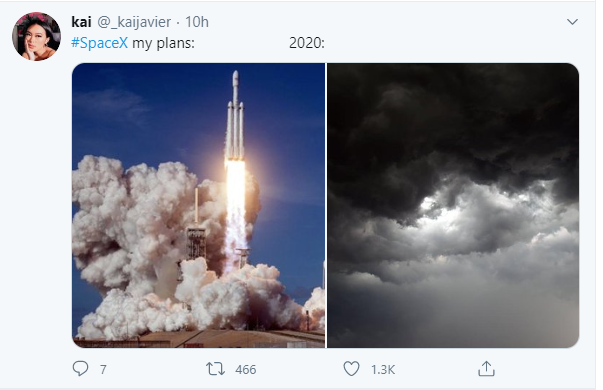Viewport: 603px width, 390px height.
Task: Open kai's profile picture avatar
Action: 36,37
